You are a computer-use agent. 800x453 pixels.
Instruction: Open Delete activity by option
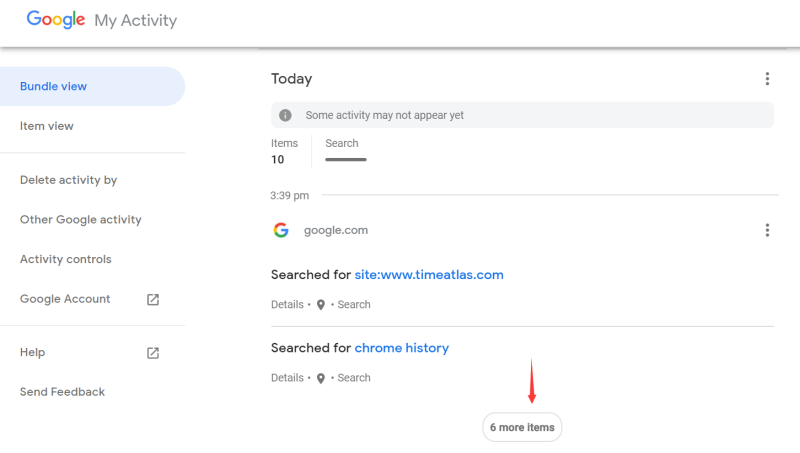(68, 180)
